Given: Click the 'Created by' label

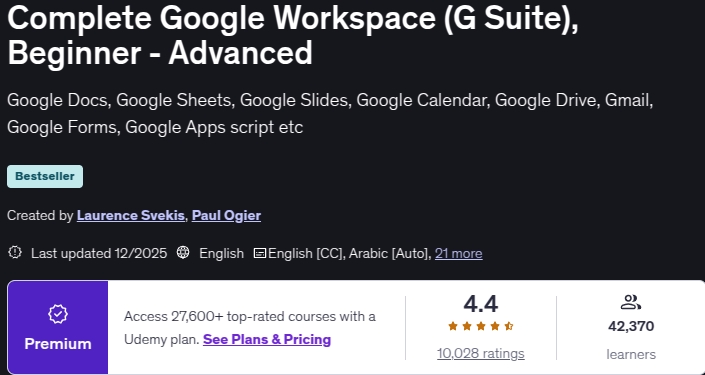Looking at the screenshot, I should coord(40,216).
